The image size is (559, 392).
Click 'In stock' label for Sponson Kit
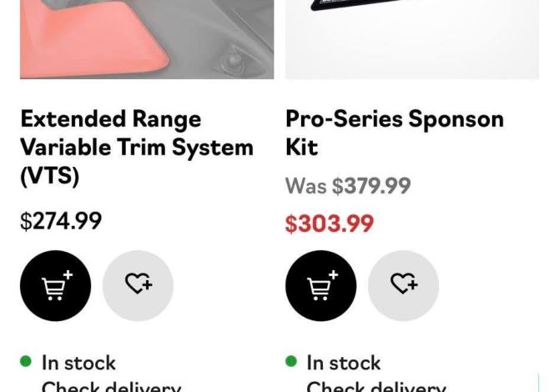344,363
